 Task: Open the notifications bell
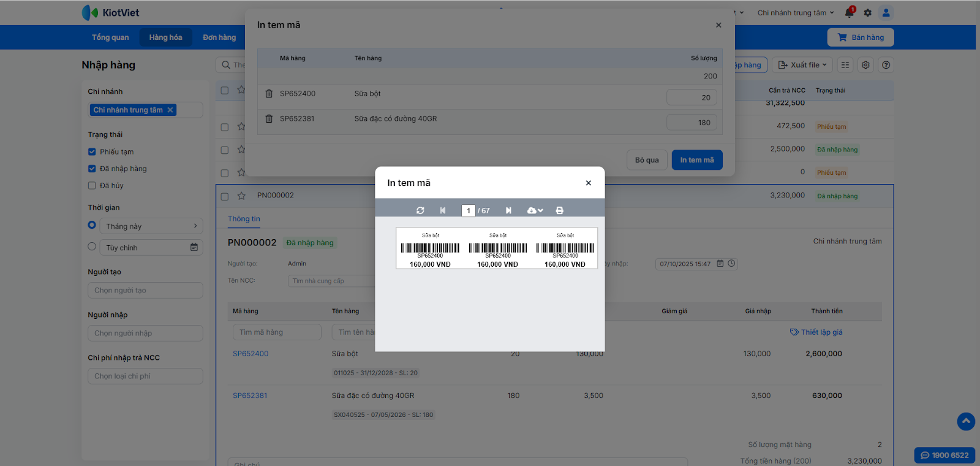tap(850, 12)
